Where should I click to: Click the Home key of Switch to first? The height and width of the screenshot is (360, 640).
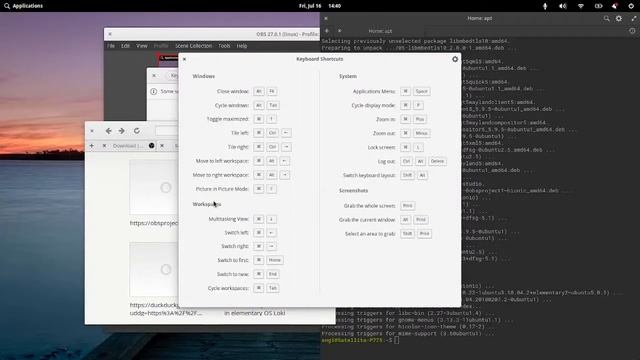[x=275, y=260]
